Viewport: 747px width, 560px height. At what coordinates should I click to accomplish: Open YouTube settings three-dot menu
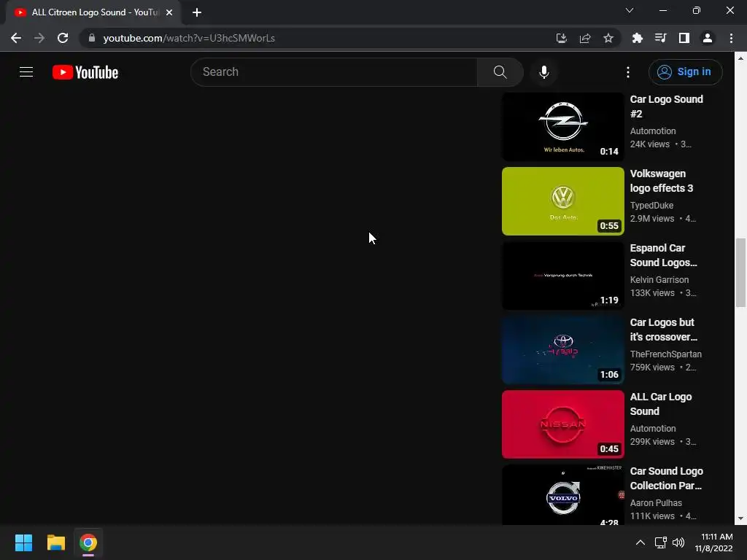coord(628,72)
